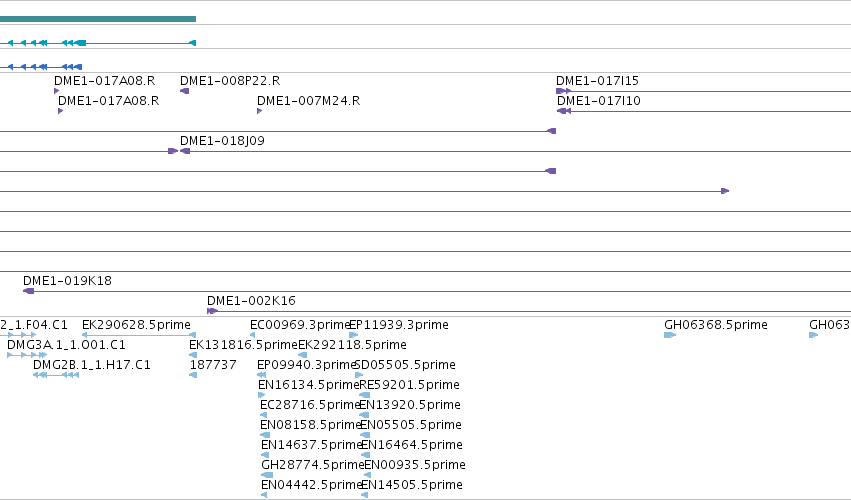Click the cyan gene model track line

pyautogui.click(x=98, y=43)
